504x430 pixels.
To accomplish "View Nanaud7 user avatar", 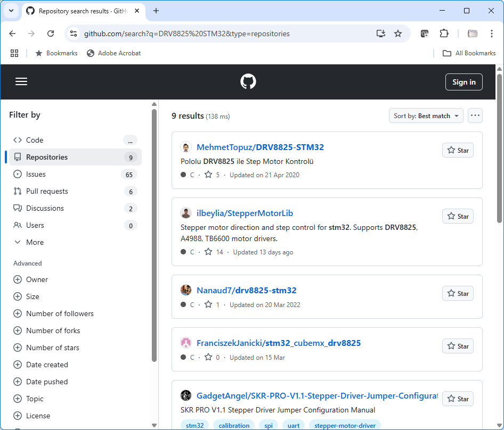I will [186, 291].
